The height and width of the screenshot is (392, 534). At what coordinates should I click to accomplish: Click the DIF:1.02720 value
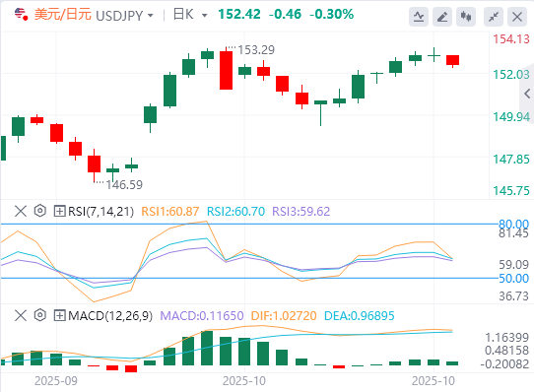pos(284,316)
